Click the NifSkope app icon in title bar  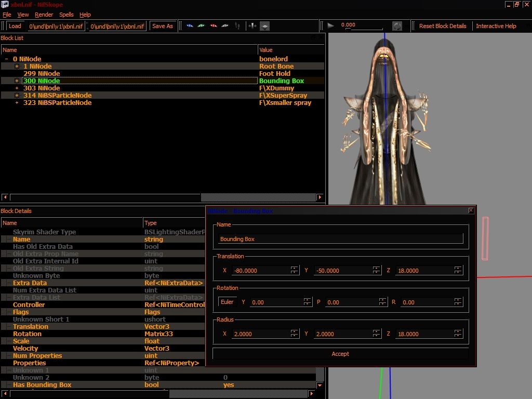point(5,4)
